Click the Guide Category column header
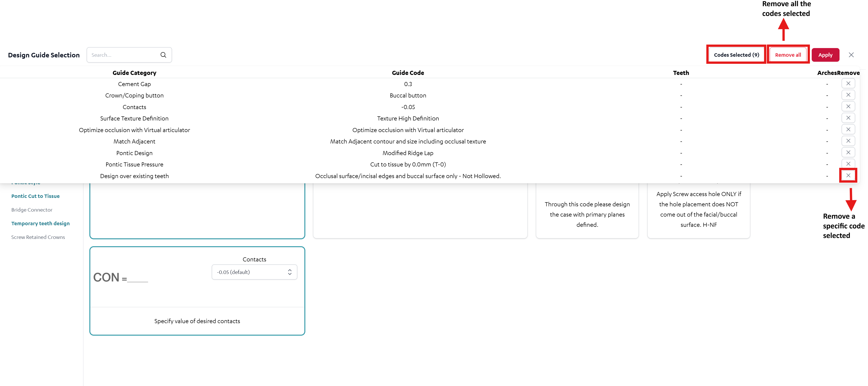 coord(134,73)
